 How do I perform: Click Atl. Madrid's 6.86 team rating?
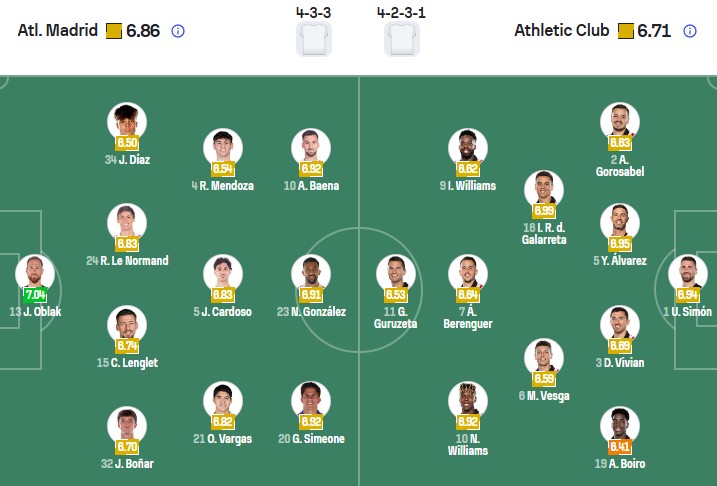click(142, 31)
